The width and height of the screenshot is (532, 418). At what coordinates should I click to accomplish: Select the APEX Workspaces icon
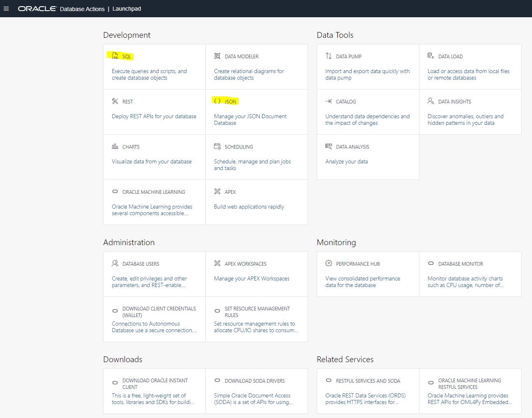(x=217, y=263)
